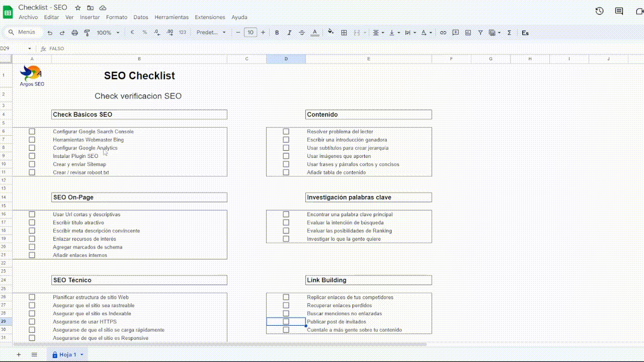The image size is (644, 362).
Task: Check Crear / revisar roboot.txt box
Action: [32, 172]
